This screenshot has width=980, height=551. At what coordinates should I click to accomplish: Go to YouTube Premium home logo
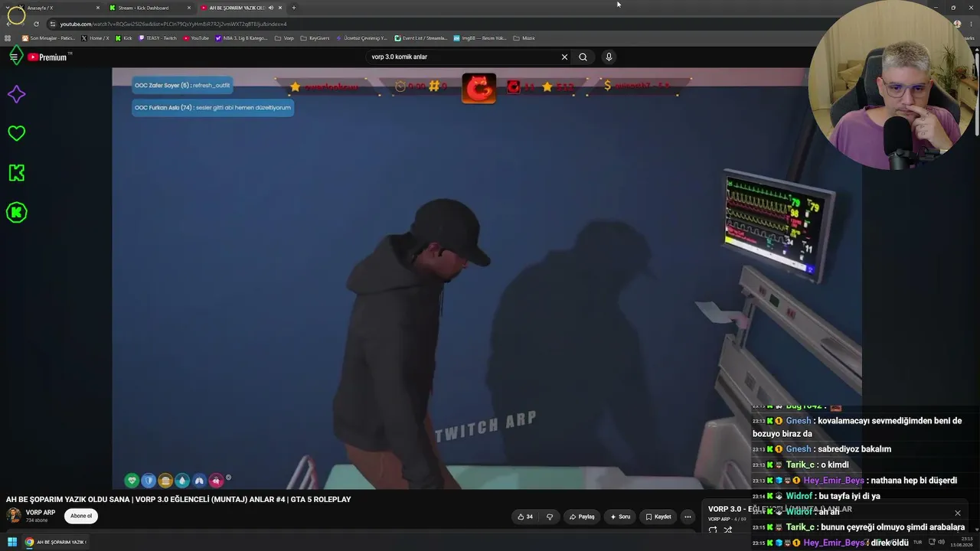[x=47, y=57]
